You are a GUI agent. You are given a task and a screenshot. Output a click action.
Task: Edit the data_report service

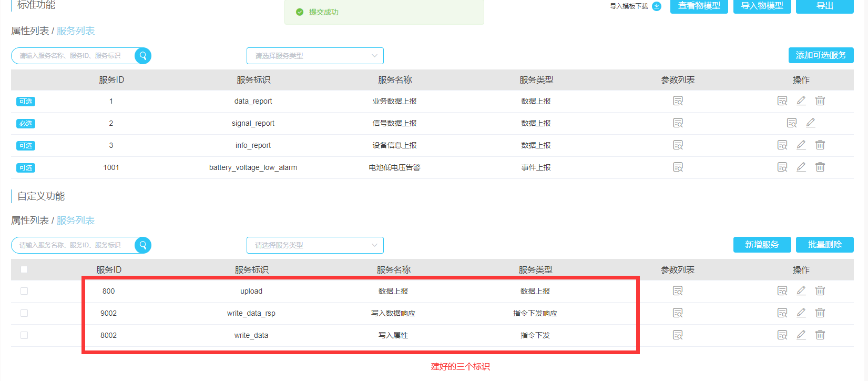pos(801,101)
